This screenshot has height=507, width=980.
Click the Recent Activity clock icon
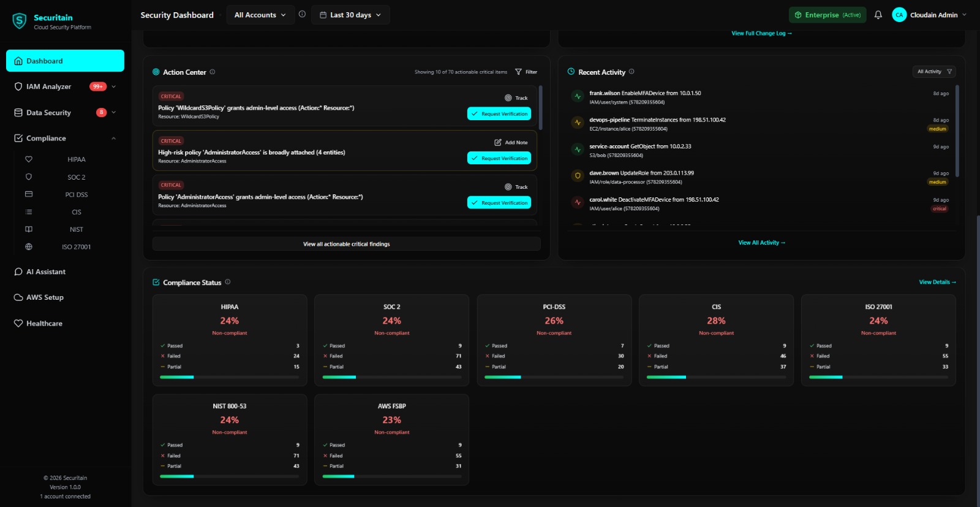(x=571, y=72)
